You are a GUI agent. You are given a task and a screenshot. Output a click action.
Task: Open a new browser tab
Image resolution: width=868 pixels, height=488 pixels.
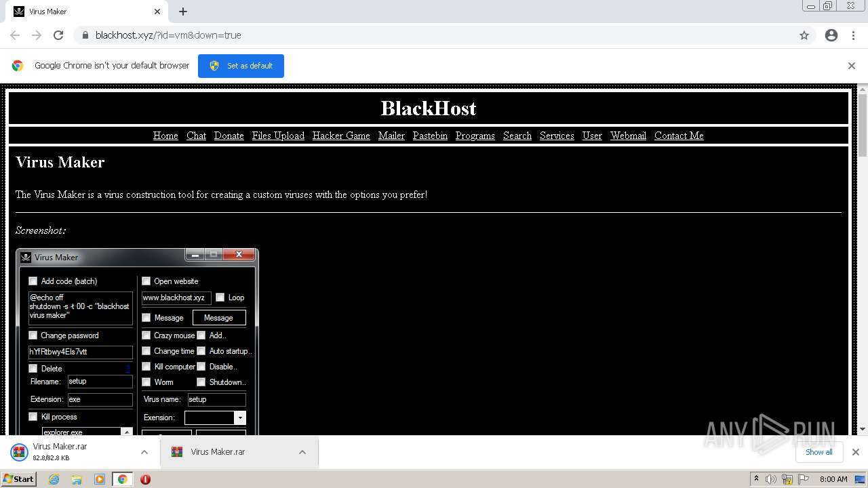click(x=183, y=12)
